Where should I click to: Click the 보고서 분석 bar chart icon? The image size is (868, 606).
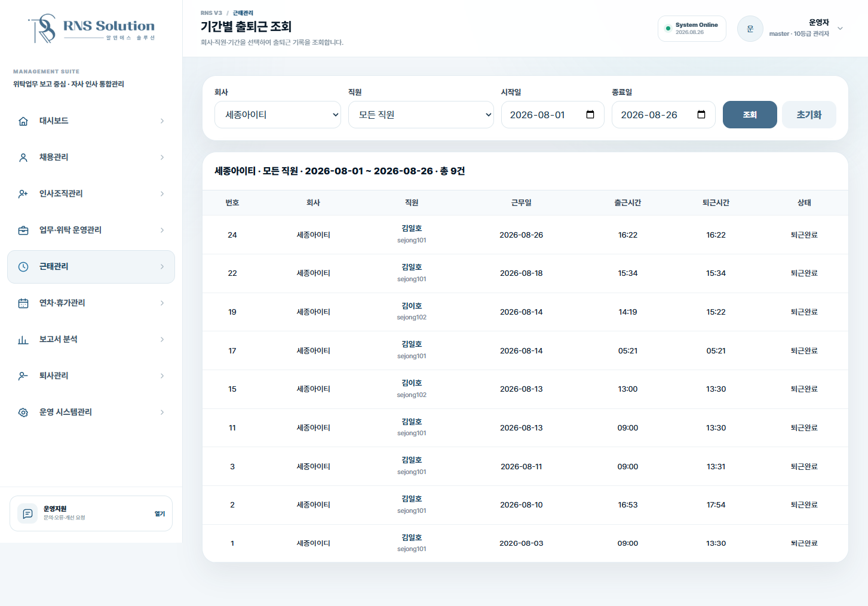(23, 340)
